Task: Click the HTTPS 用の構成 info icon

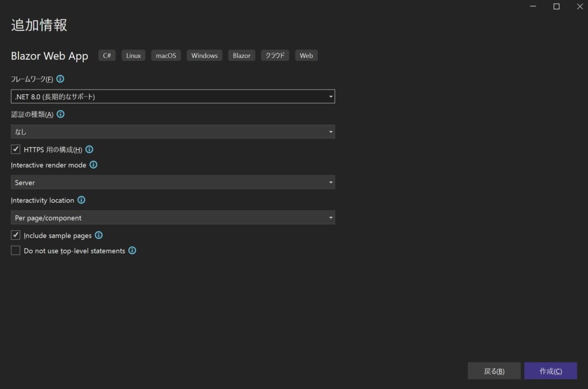Action: tap(89, 149)
